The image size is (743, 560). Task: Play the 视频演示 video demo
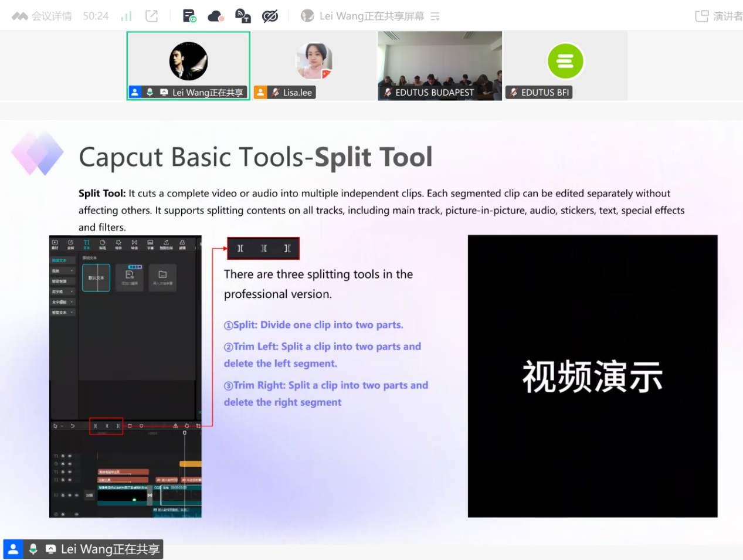(592, 376)
